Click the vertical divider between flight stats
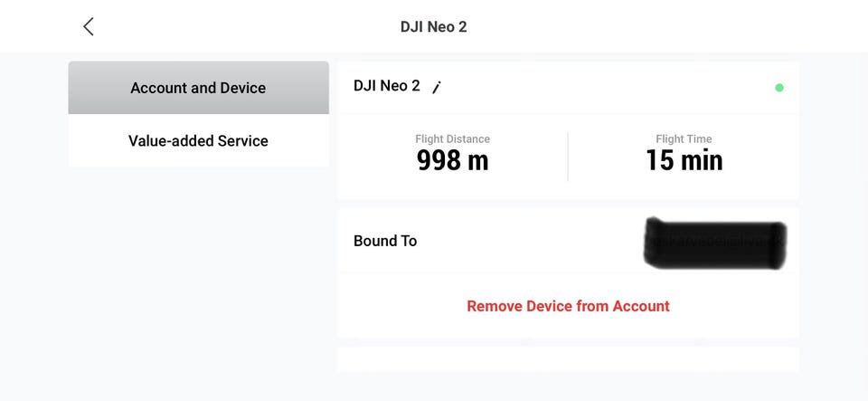 [568, 156]
